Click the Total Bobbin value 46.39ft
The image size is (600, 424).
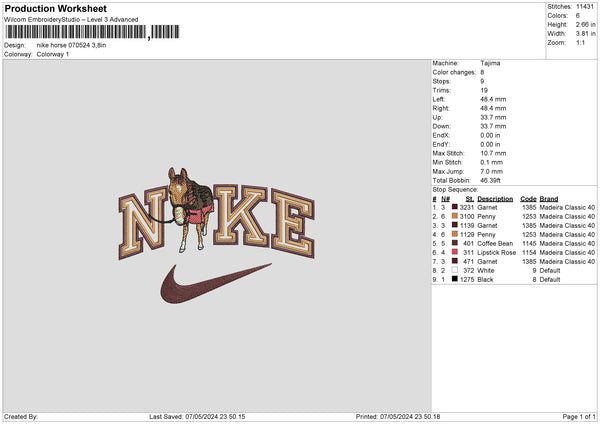490,181
